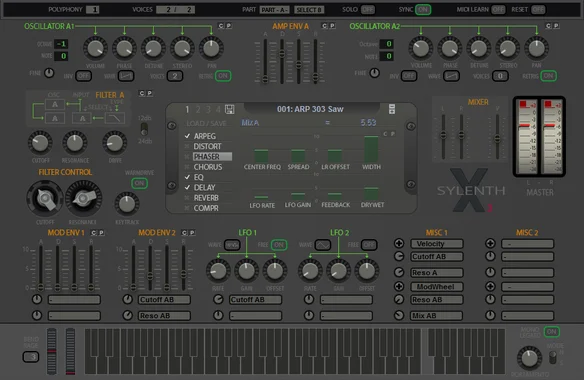Click Mixer left channel slider
584x380 pixels.
tap(443, 137)
